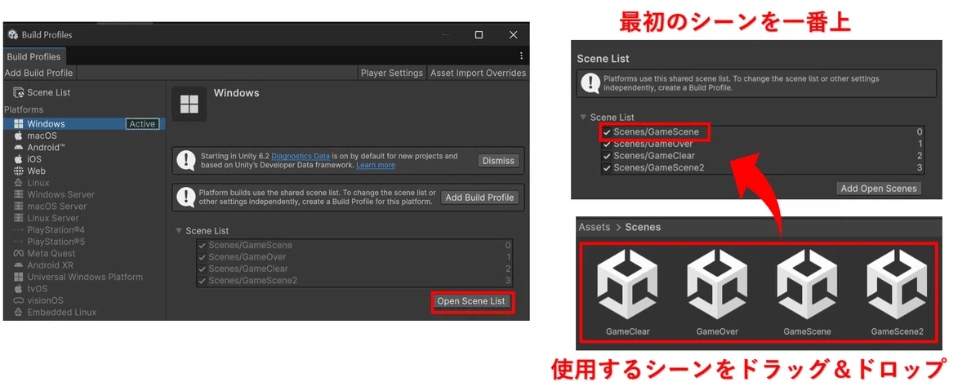Open Player Settings
The image size is (980, 391).
click(x=392, y=73)
